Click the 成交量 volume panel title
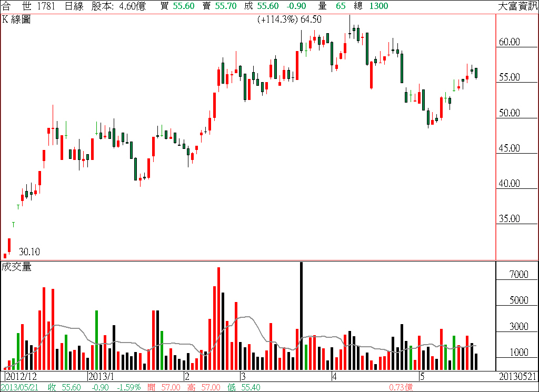 click(16, 267)
